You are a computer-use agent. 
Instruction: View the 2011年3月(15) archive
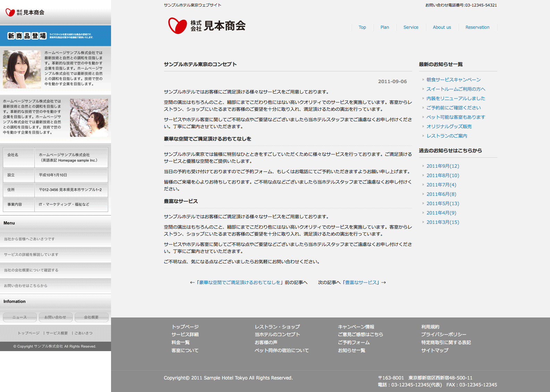coord(442,222)
